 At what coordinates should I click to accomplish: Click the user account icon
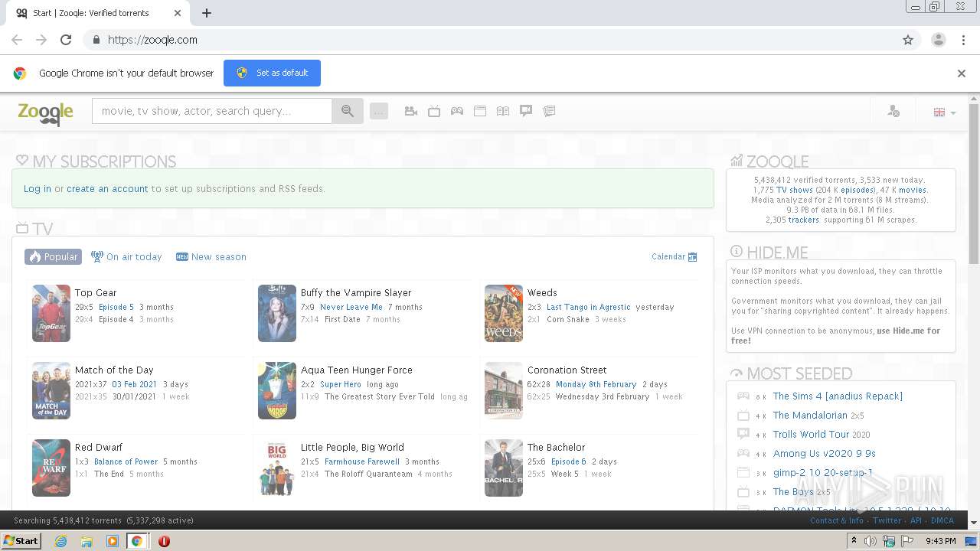(x=893, y=112)
